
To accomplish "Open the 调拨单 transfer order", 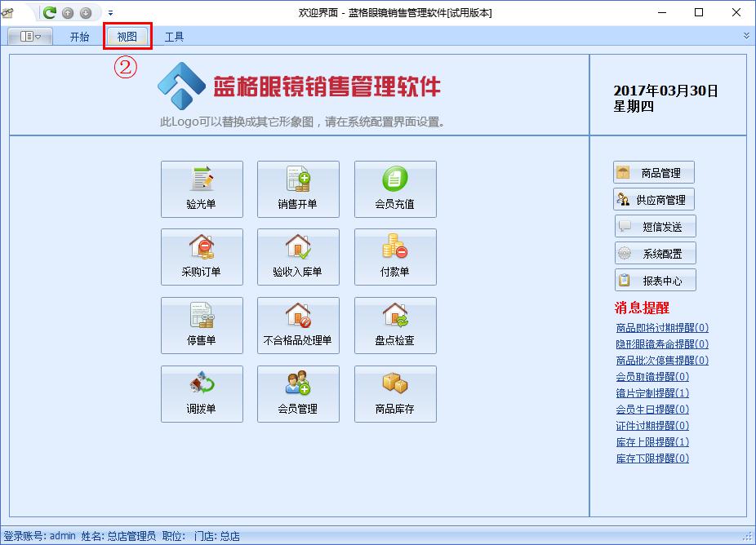I will coord(202,394).
